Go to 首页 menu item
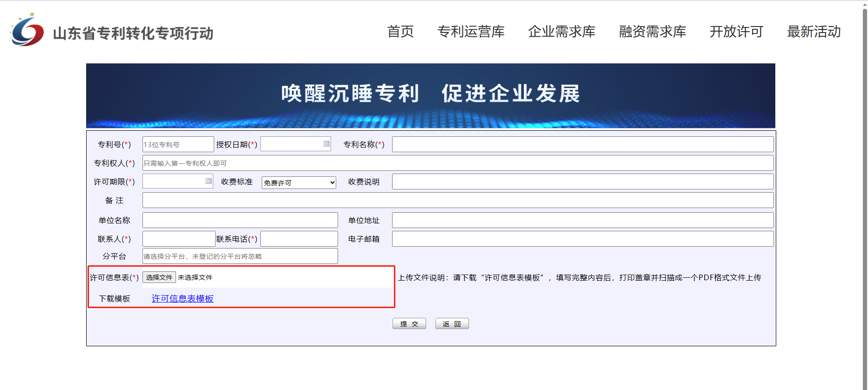868x390 pixels. [x=400, y=32]
